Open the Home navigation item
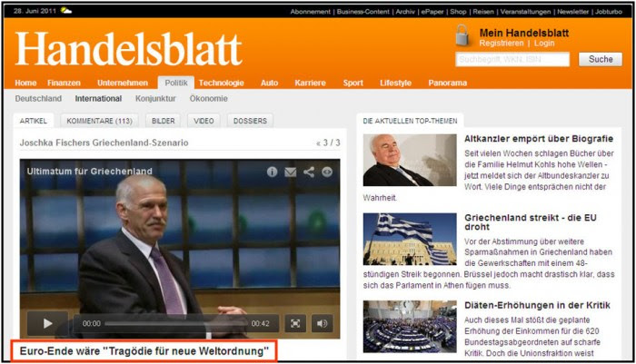Image resolution: width=636 pixels, height=364 pixels. (25, 83)
